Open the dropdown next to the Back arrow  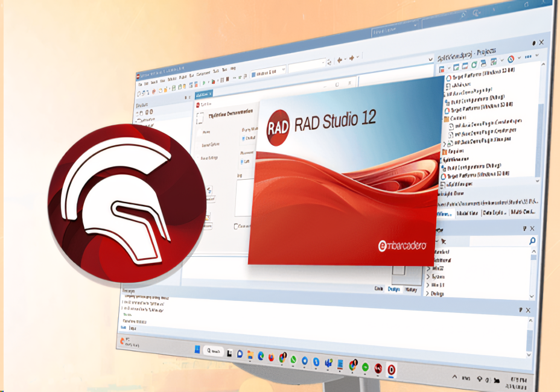pos(345,59)
